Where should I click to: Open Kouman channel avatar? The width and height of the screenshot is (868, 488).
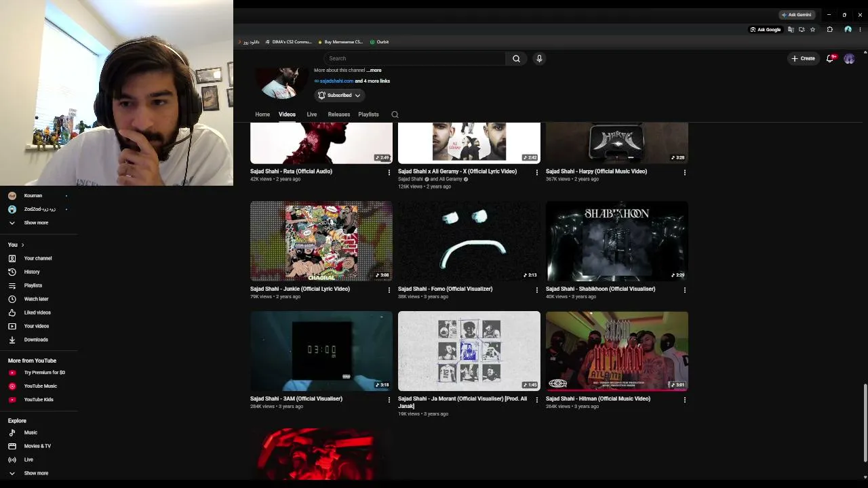point(12,196)
